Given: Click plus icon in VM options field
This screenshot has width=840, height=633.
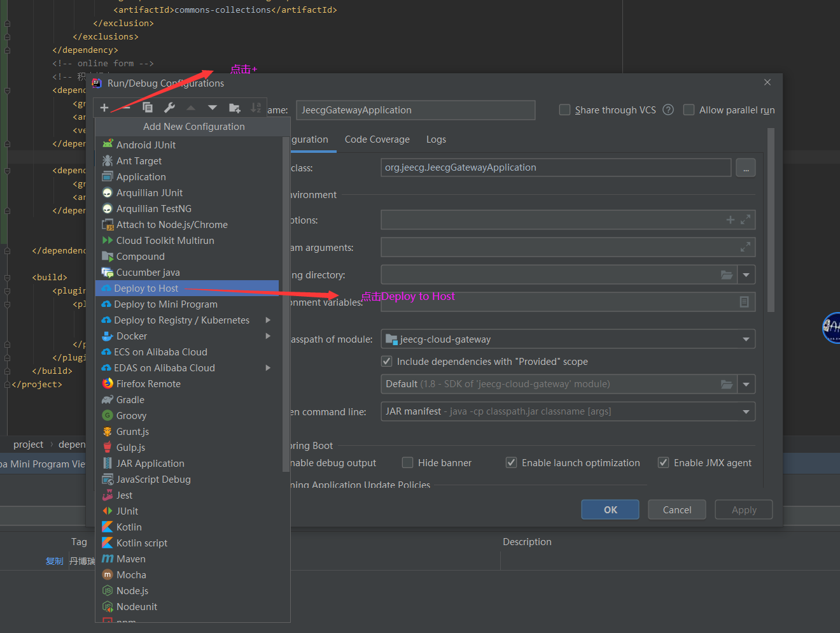Looking at the screenshot, I should (730, 220).
